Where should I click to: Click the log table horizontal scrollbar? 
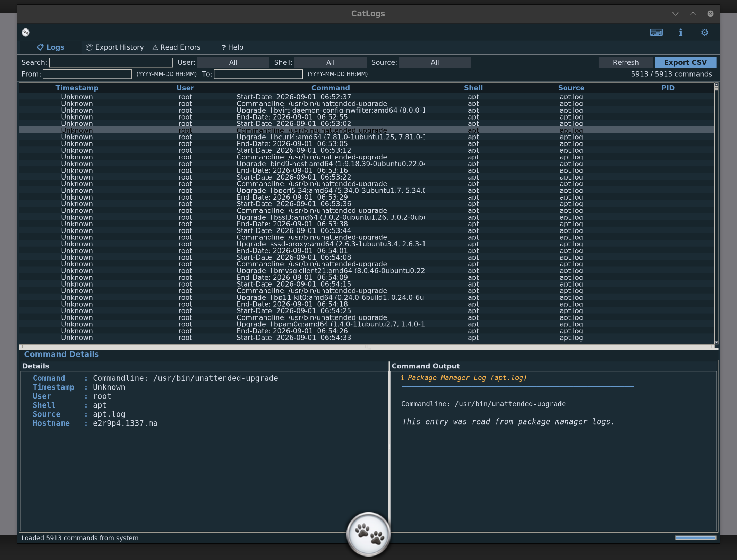367,346
